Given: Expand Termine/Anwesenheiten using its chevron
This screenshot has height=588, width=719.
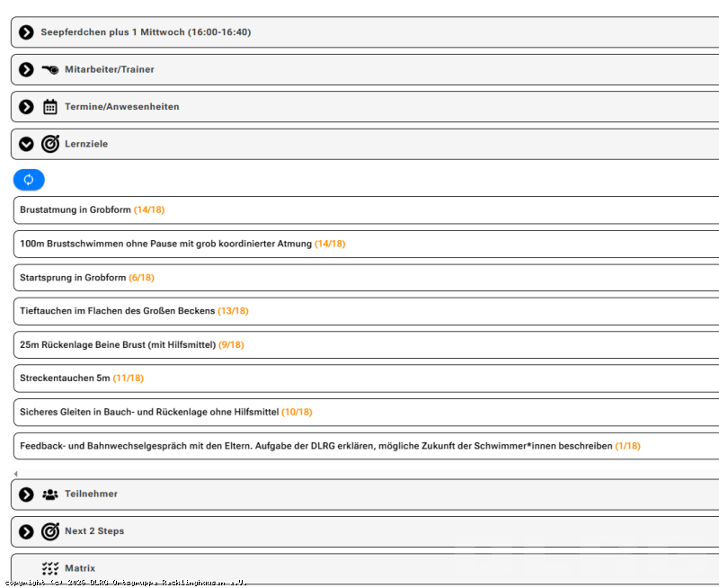Looking at the screenshot, I should click(x=26, y=107).
